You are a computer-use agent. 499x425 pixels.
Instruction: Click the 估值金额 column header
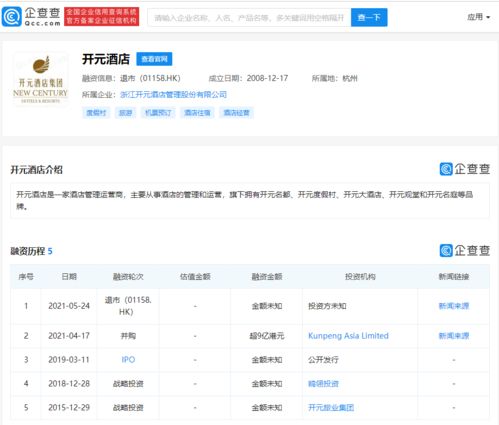[195, 277]
